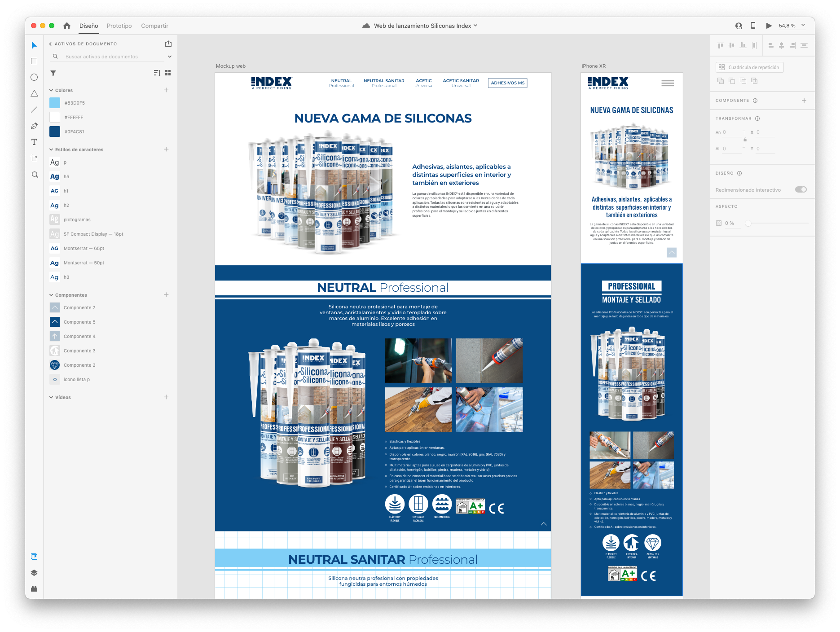Adjust the Aspecto opacity slider

click(x=748, y=223)
